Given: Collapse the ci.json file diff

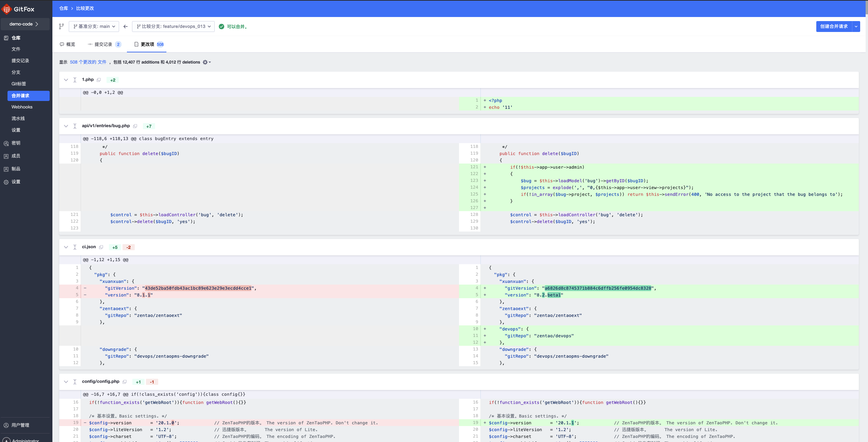Looking at the screenshot, I should tap(66, 247).
